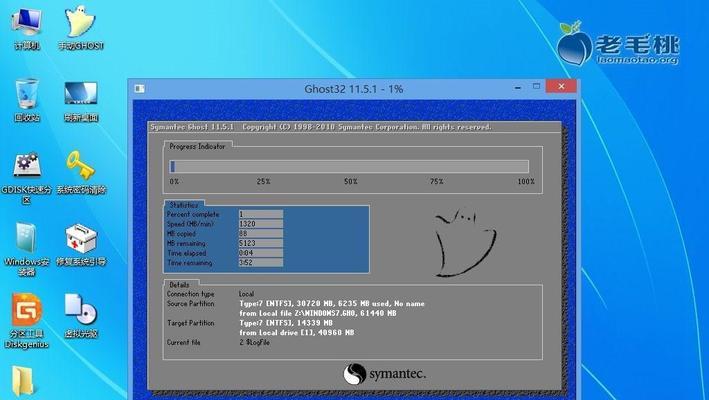Click the source line mentioning Z:\WINDOWS7.GHO
The width and height of the screenshot is (709, 400).
(x=318, y=313)
